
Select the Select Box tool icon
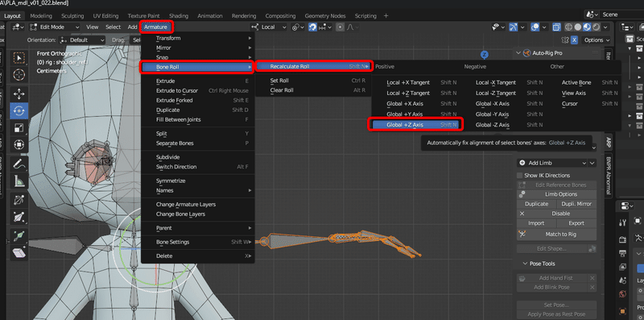click(19, 58)
